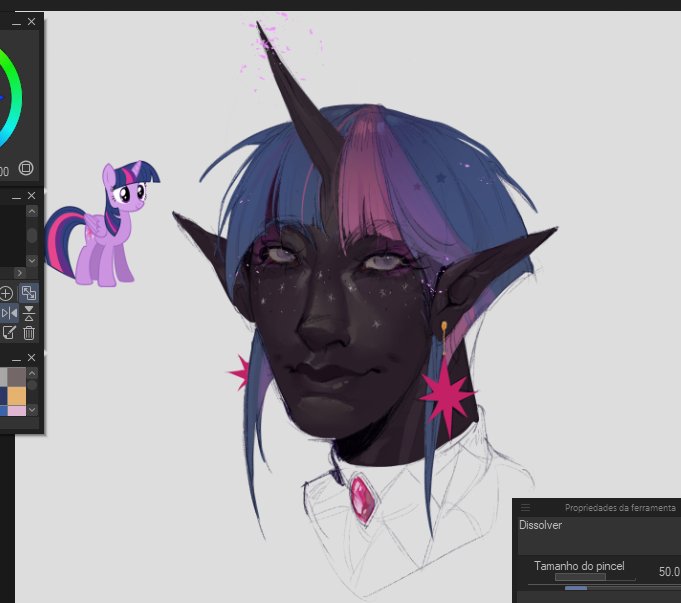Screen dimensions: 681x603
Task: Click the edit pencil-on-page icon
Action: point(9,333)
